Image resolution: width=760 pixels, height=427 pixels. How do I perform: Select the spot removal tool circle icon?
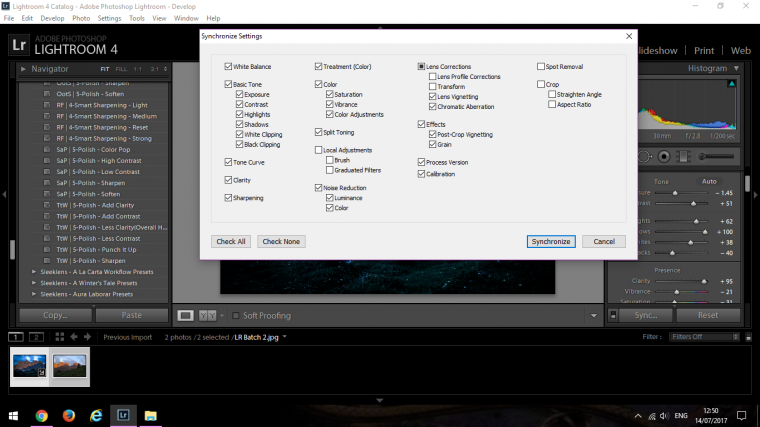point(644,157)
